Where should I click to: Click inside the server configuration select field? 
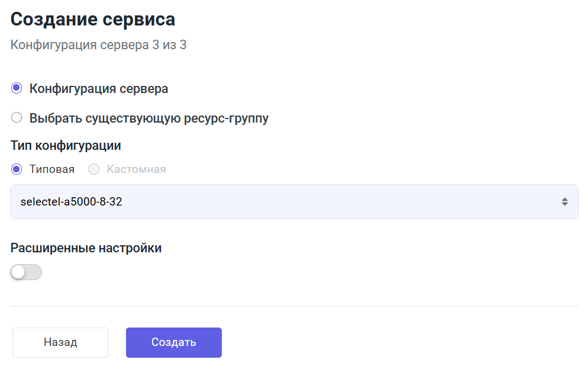point(237,201)
